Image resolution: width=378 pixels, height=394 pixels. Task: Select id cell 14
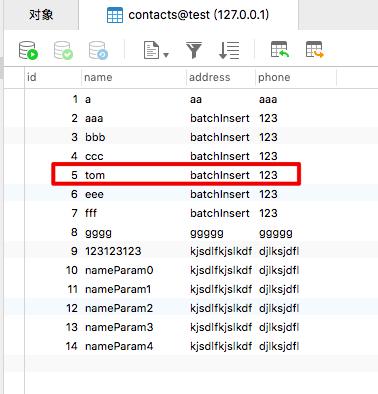pyautogui.click(x=71, y=346)
